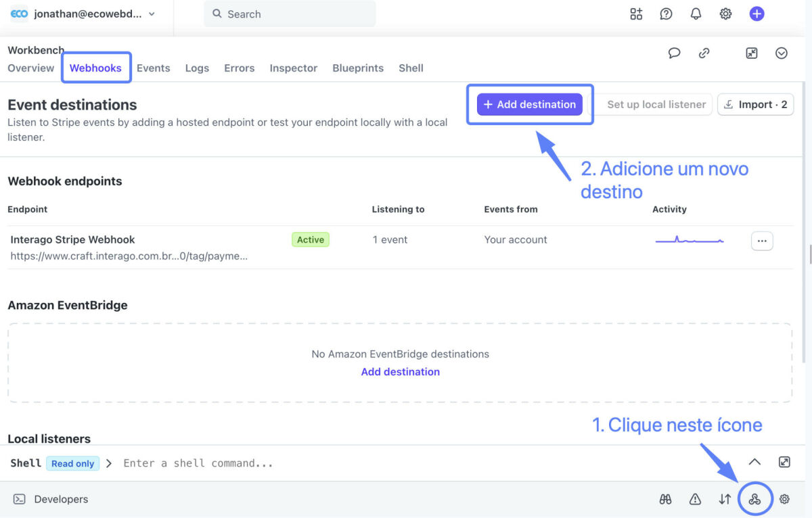Open the three-dot menu for Interago Stripe Webhook
Image resolution: width=812 pixels, height=518 pixels.
(x=762, y=241)
